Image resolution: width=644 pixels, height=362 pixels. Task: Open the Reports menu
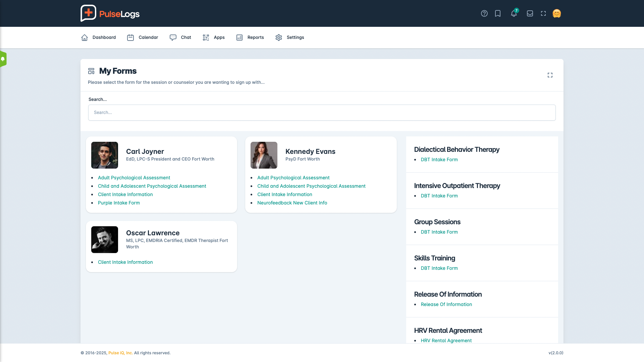tap(250, 38)
